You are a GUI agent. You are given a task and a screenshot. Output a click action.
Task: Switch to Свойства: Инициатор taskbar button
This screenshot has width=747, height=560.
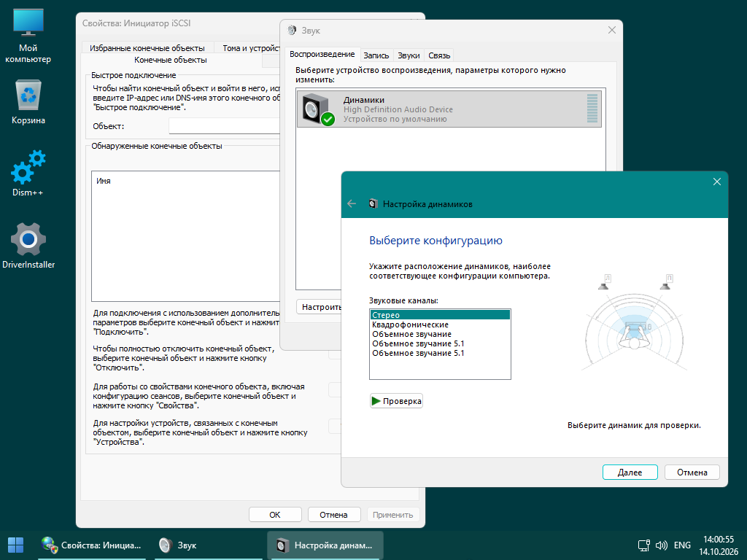pyautogui.click(x=92, y=545)
